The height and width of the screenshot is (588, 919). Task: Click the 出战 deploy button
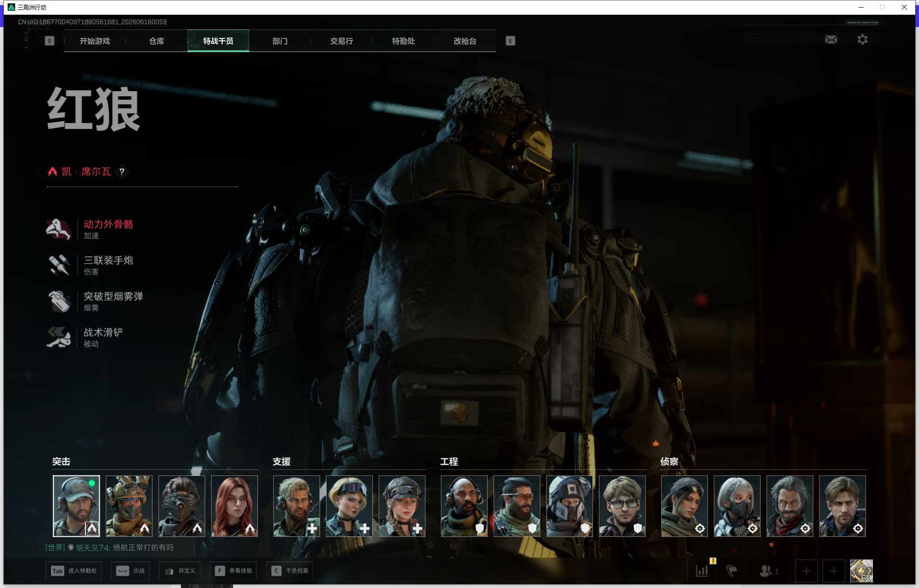coord(131,571)
